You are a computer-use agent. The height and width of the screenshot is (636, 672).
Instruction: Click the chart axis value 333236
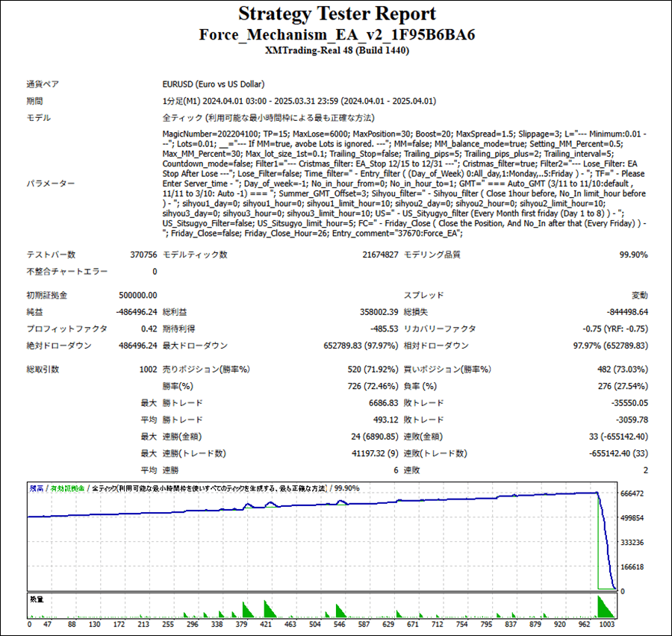(x=632, y=543)
